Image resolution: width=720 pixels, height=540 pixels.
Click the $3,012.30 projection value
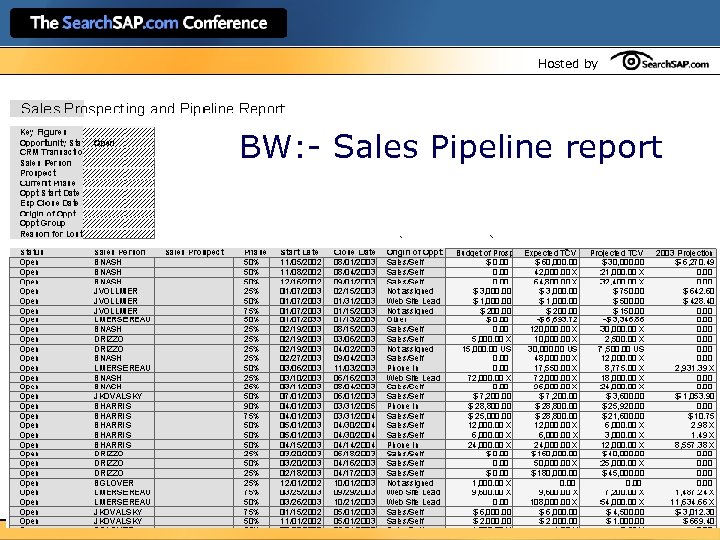694,512
